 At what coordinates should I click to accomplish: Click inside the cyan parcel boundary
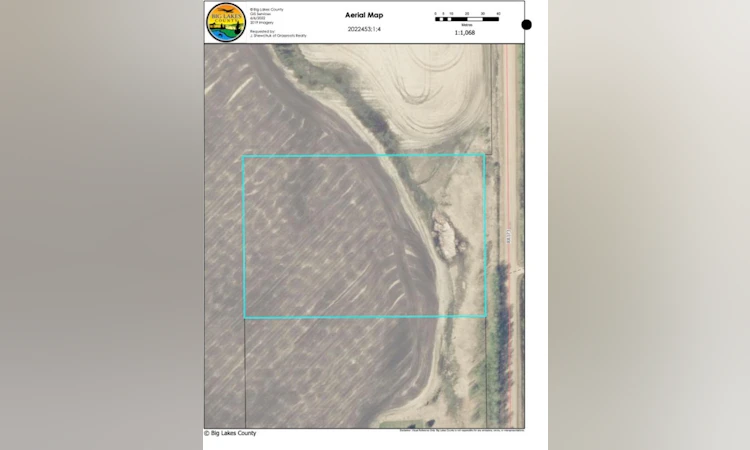point(364,236)
